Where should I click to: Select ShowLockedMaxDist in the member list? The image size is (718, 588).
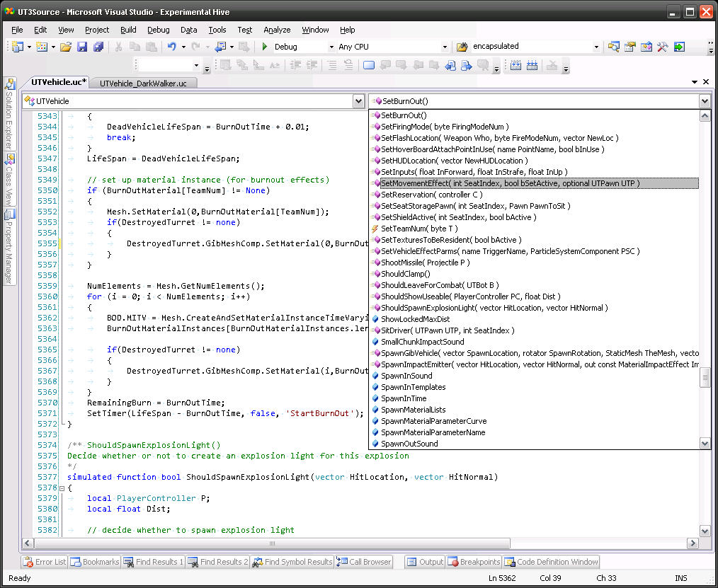click(535, 319)
